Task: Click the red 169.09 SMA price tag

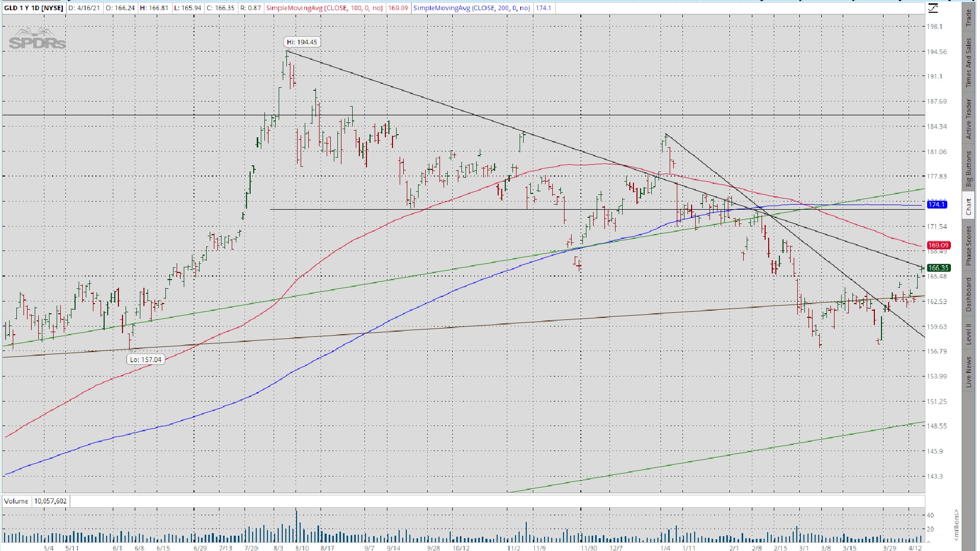Action: tap(938, 245)
